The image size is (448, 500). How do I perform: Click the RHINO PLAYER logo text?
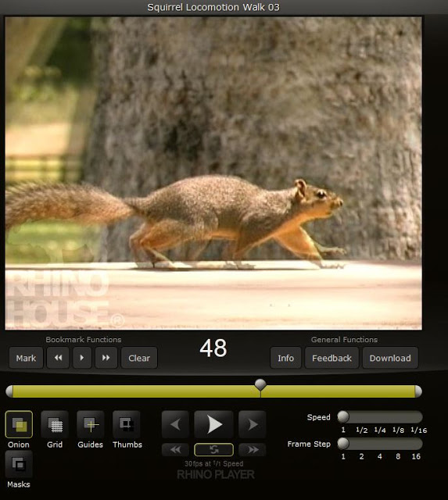click(216, 474)
